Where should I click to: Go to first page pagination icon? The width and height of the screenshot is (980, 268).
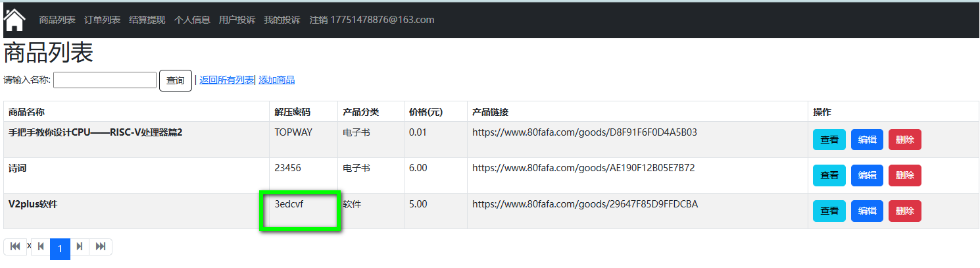(15, 247)
